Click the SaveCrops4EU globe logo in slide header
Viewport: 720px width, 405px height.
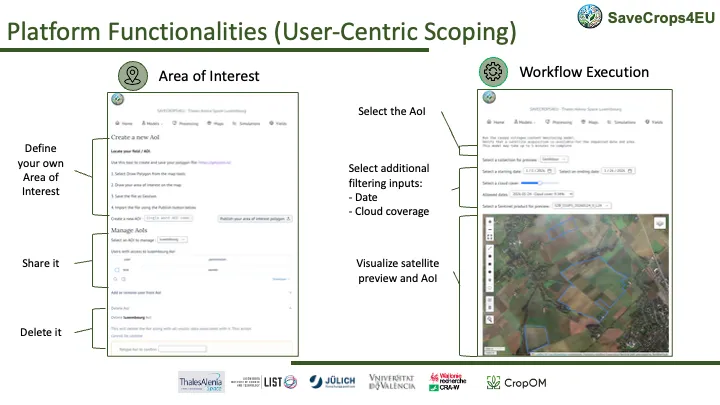(590, 17)
